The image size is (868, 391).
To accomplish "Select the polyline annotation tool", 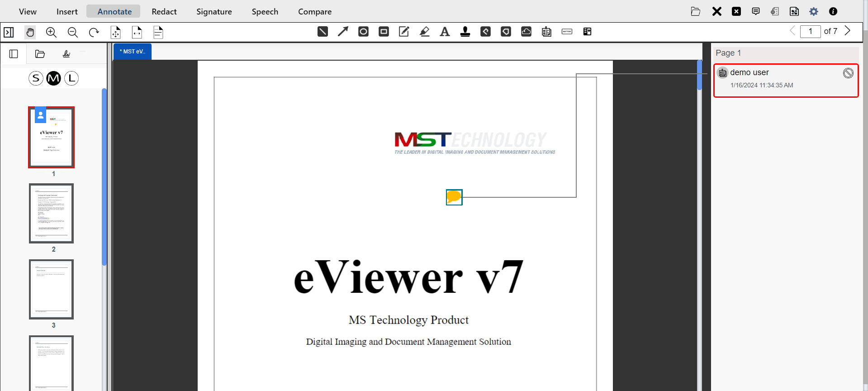I will pos(485,32).
